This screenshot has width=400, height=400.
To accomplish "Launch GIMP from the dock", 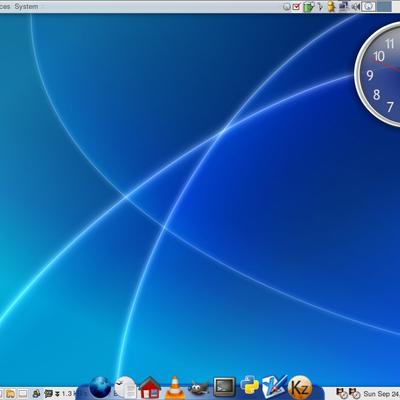I will pos(199,388).
